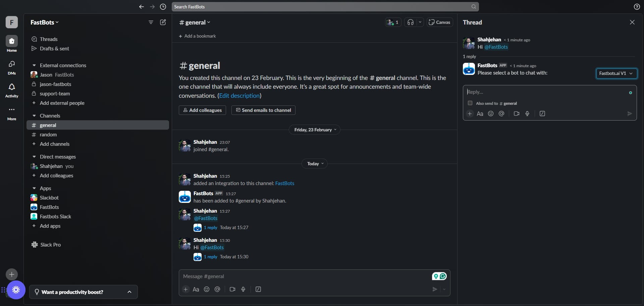
Task: Open the Canvas button in the channel header
Action: click(x=440, y=22)
